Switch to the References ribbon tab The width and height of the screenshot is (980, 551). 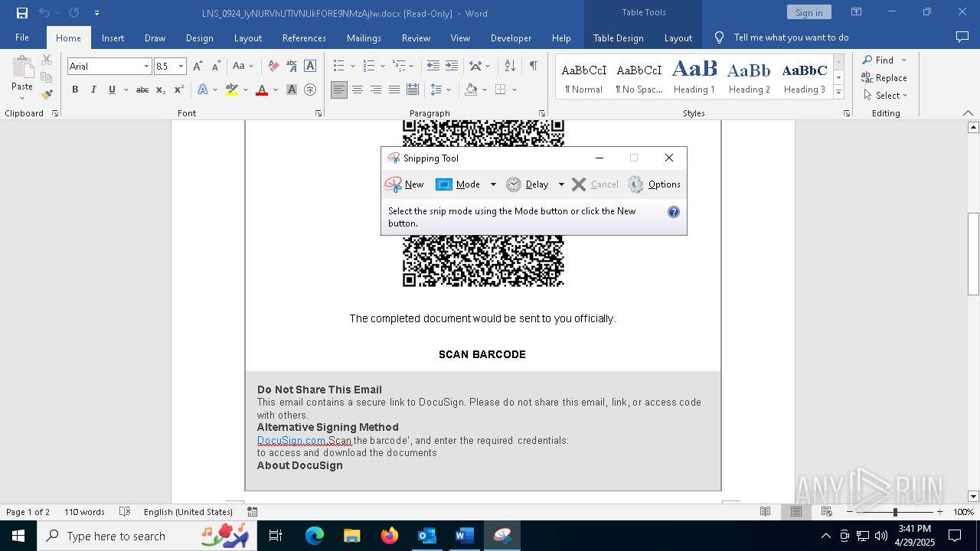(304, 37)
